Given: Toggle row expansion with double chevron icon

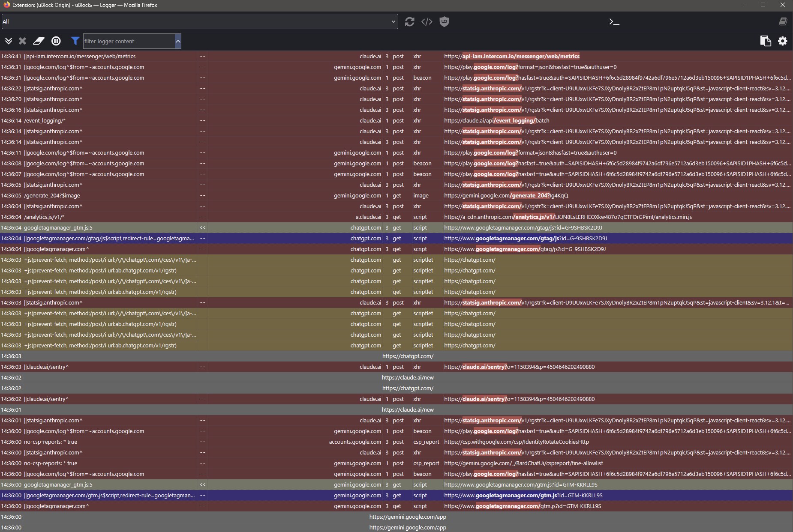Looking at the screenshot, I should point(8,41).
